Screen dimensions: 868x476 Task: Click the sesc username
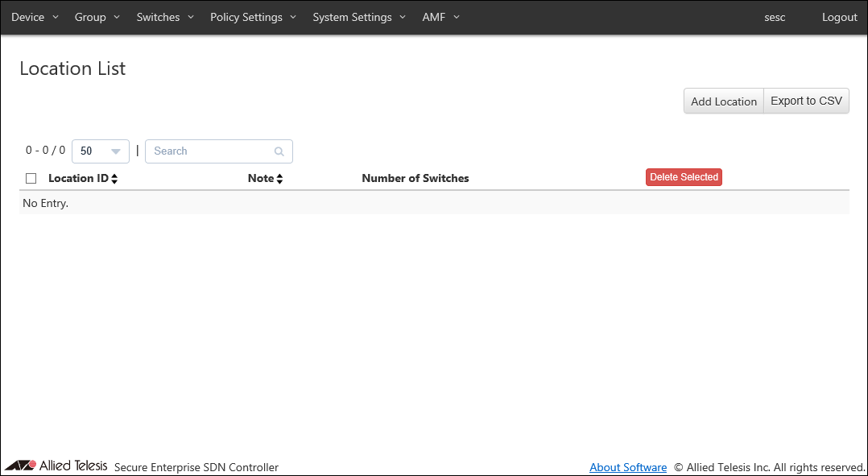[775, 17]
